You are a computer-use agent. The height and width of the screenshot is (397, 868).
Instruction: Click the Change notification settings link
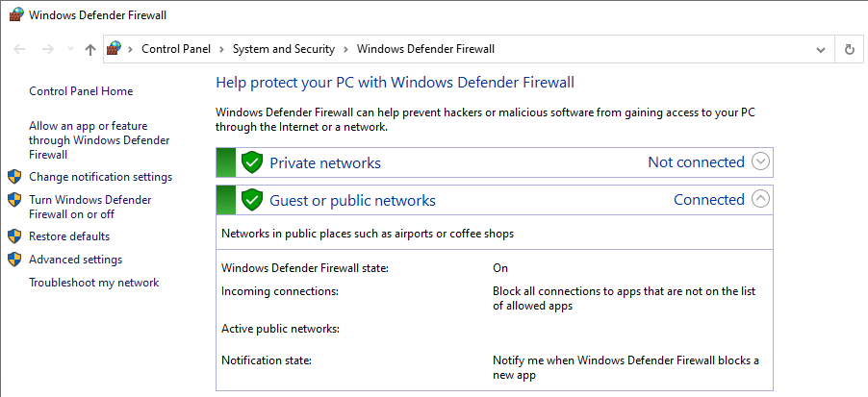coord(101,177)
